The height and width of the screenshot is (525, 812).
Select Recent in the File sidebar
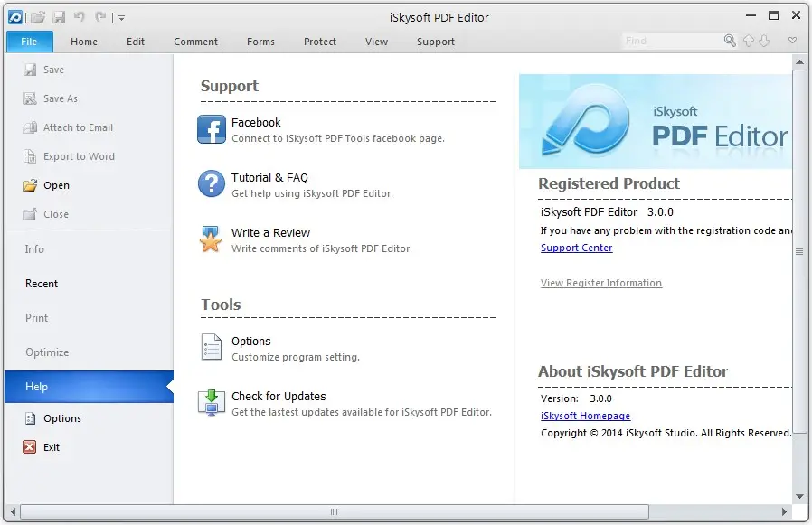coord(42,284)
